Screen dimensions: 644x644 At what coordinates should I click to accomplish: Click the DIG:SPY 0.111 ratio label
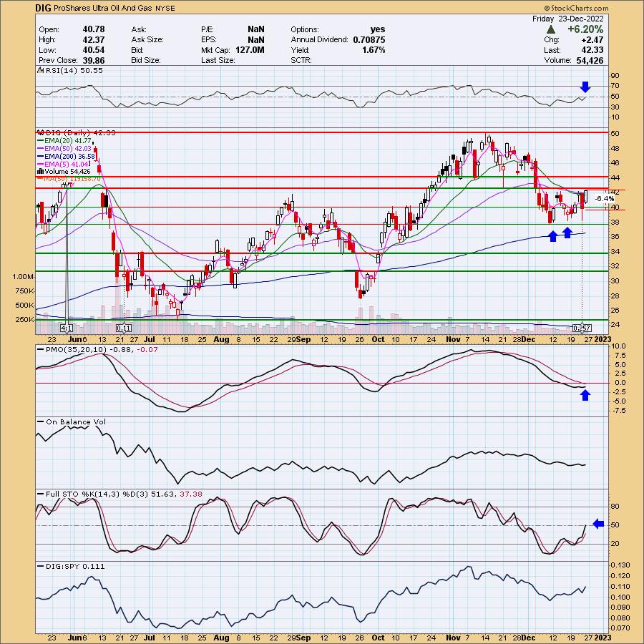[72, 566]
